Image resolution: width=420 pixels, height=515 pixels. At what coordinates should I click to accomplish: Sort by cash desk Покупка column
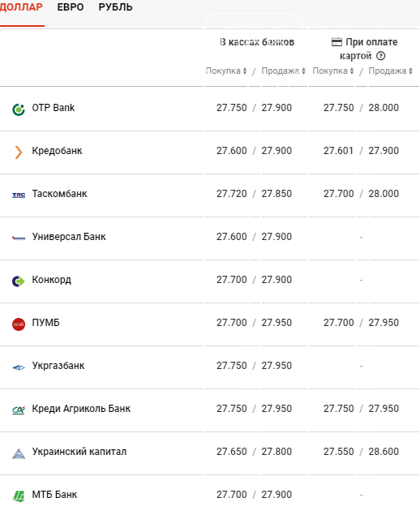(226, 71)
